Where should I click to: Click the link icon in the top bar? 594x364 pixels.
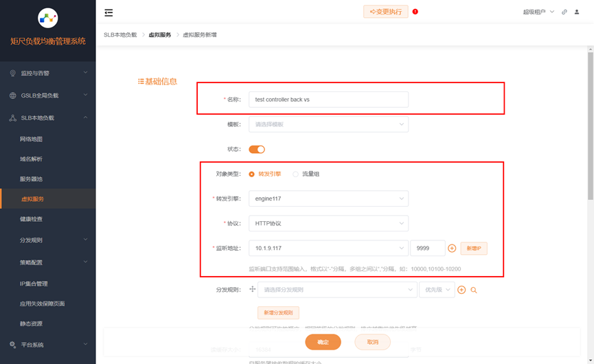[564, 12]
